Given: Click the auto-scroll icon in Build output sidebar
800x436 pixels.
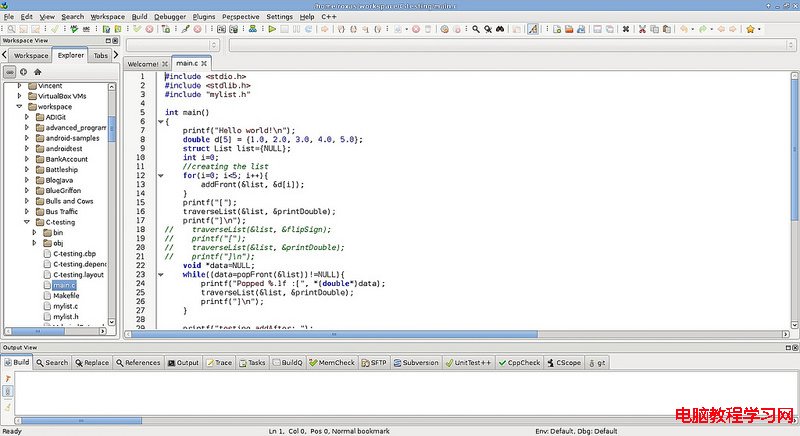Looking at the screenshot, I should tap(8, 392).
